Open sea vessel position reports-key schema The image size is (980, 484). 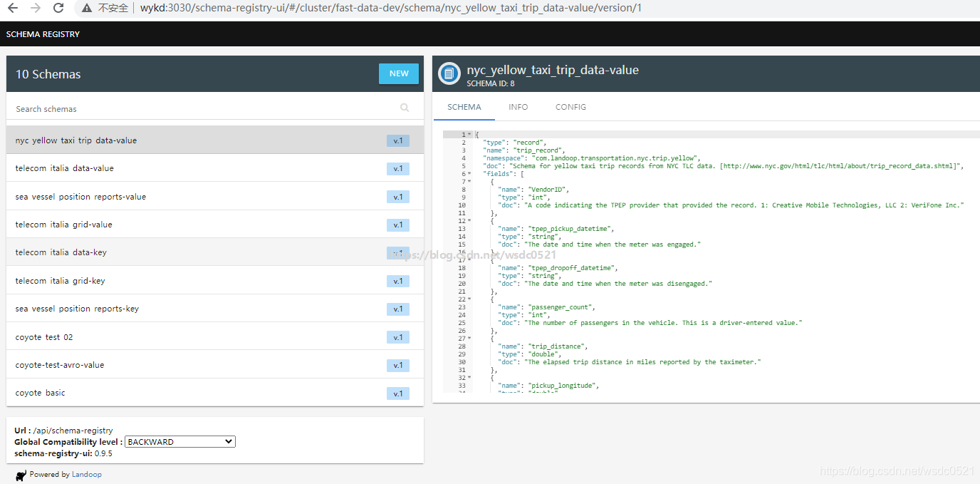pos(215,309)
